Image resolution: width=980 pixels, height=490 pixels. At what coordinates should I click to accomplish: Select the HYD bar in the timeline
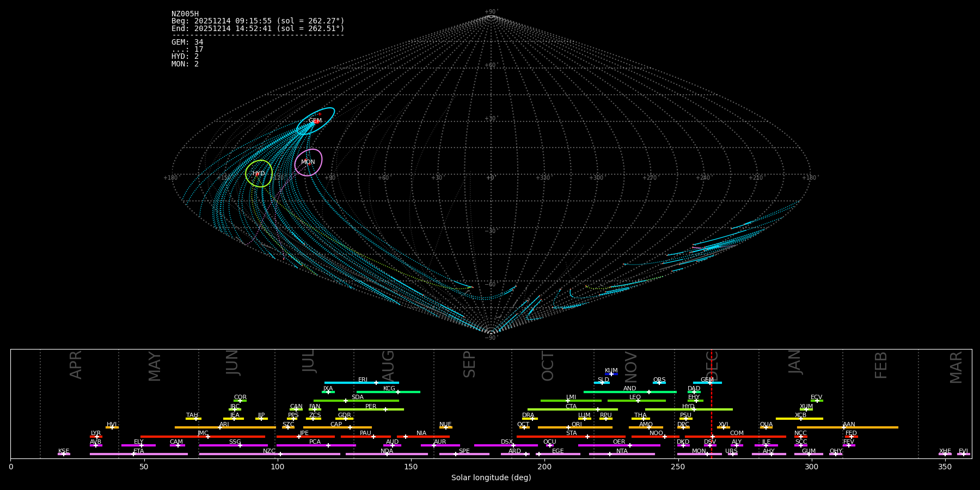tap(689, 409)
